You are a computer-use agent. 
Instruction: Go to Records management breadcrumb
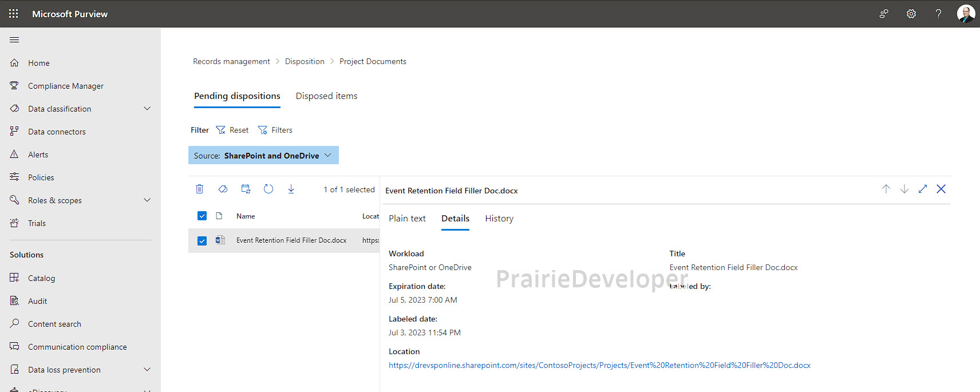pyautogui.click(x=231, y=61)
